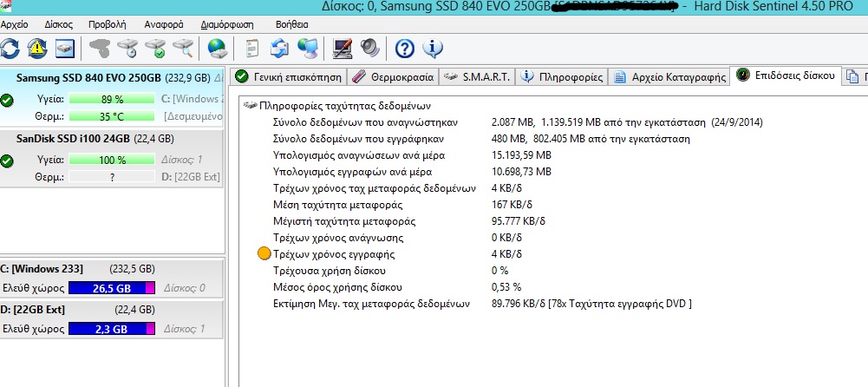The width and height of the screenshot is (868, 387).
Task: Open the Βοήθεια menu
Action: coord(292,24)
